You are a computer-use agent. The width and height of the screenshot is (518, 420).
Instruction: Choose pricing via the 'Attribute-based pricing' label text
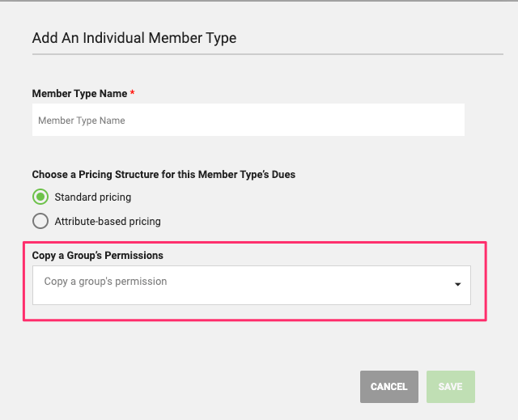(108, 221)
